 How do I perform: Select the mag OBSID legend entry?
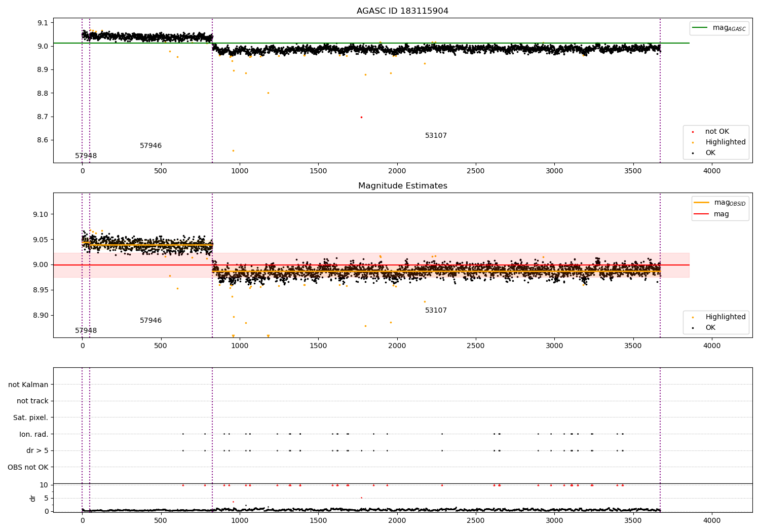coord(720,203)
